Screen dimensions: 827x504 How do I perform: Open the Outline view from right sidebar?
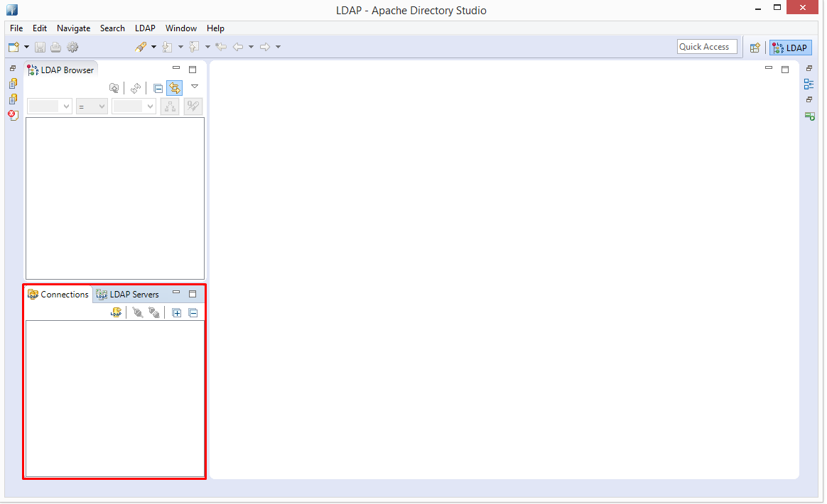tap(809, 84)
